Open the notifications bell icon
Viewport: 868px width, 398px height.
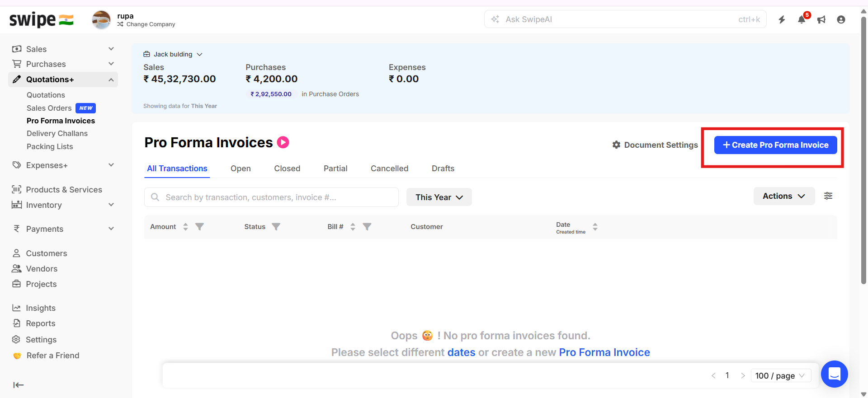802,19
